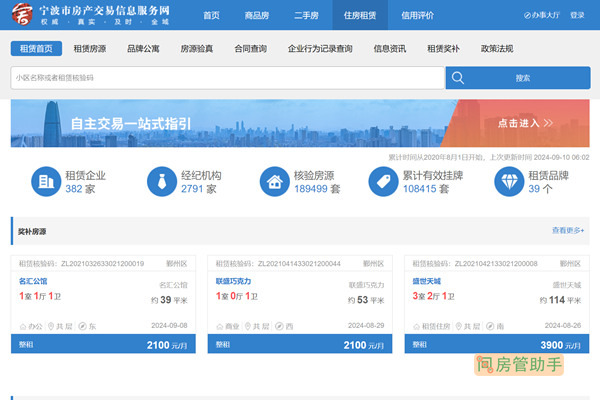Click the house-type icon on 盛世天城 card
Screen dimensions: 600x400
[x=416, y=327]
